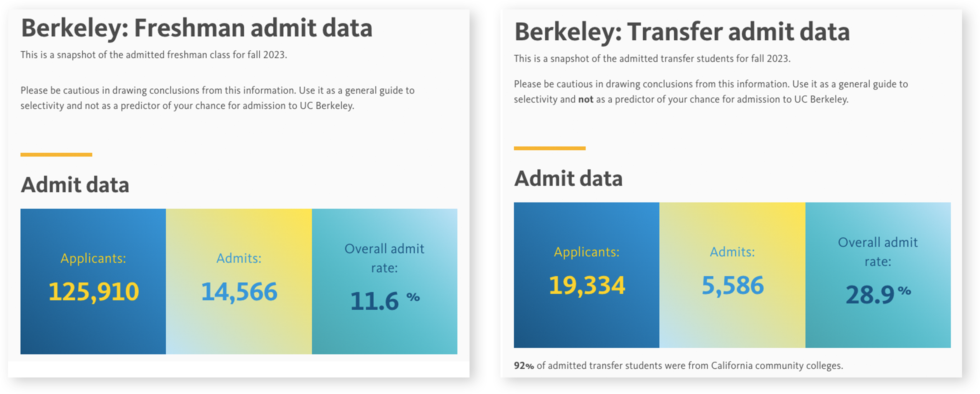
Task: Select the freshman 11.6% overall admit rate tile
Action: point(385,281)
